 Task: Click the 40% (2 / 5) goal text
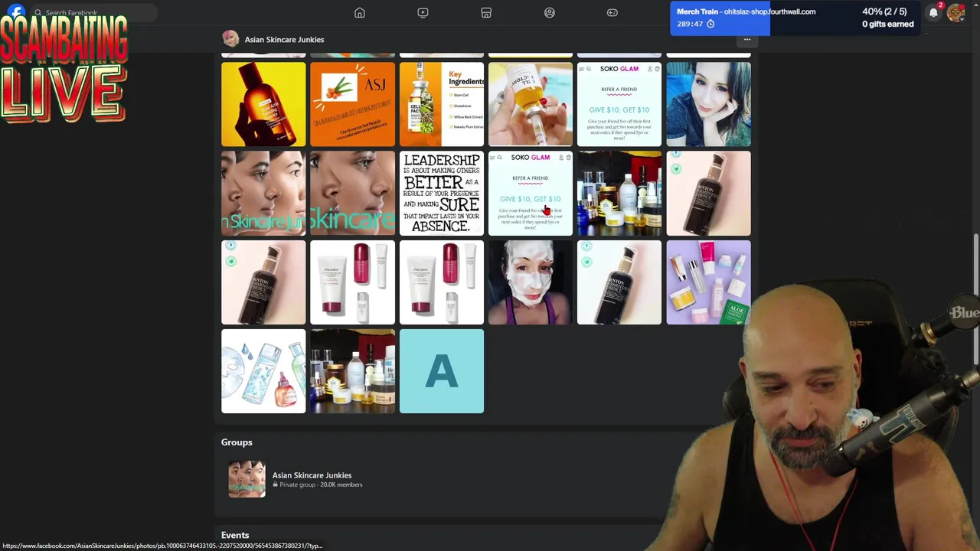pyautogui.click(x=884, y=11)
